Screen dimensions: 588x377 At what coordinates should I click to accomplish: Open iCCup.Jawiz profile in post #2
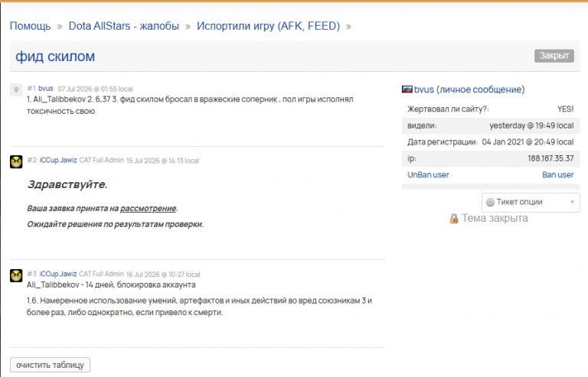click(58, 161)
